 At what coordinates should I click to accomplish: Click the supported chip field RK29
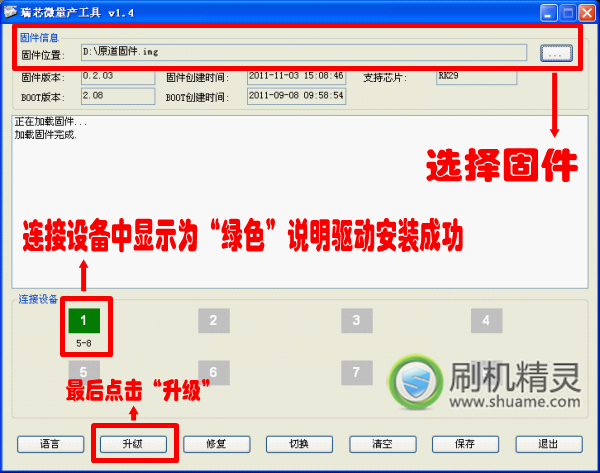[x=476, y=77]
